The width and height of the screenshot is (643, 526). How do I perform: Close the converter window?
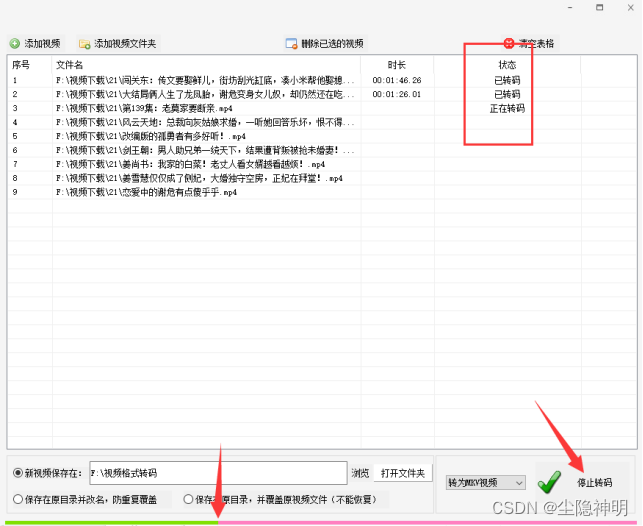coord(631,7)
